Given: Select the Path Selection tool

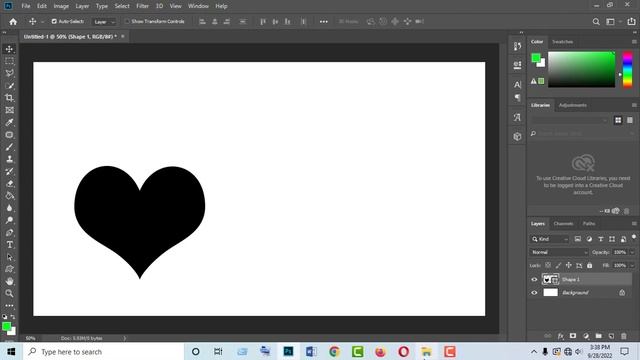Looking at the screenshot, I should pos(9,257).
